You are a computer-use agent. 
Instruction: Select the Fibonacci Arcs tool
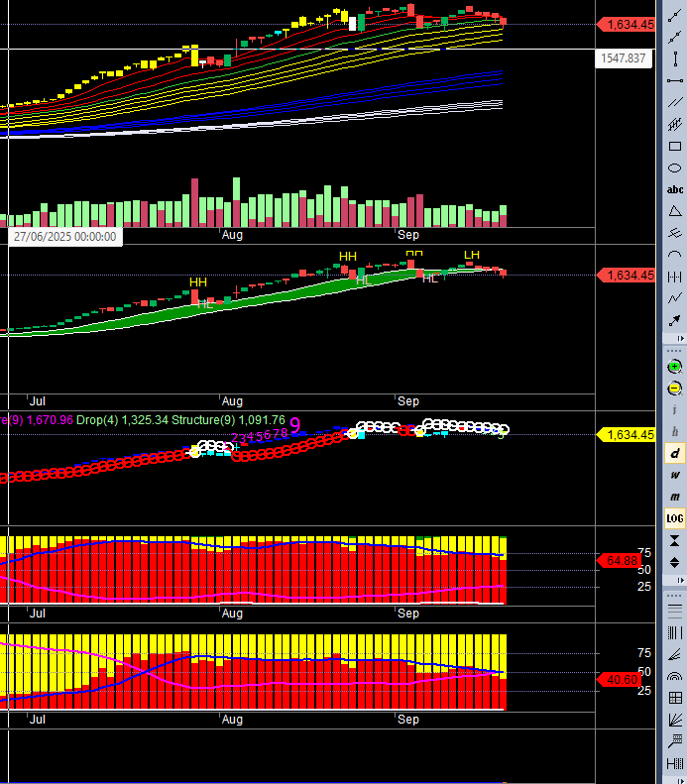[674, 676]
